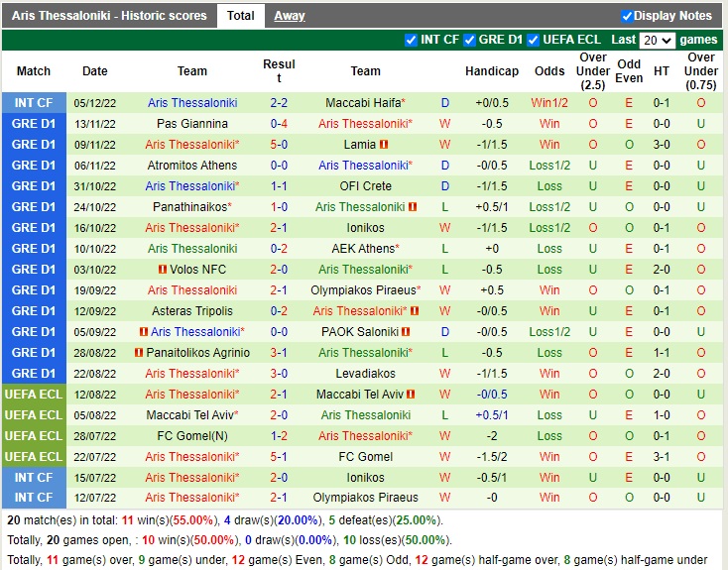
Task: Open AEK Athens team link
Action: [x=363, y=249]
